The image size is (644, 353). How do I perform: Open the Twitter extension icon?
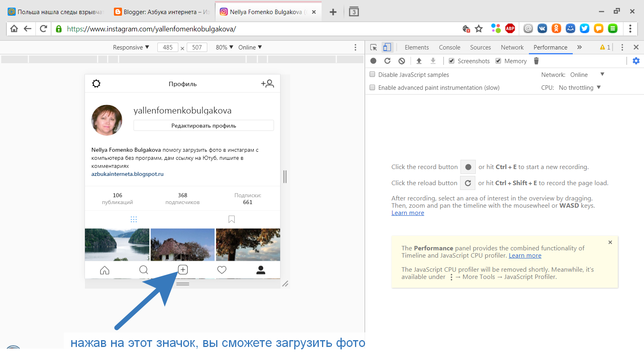[x=584, y=29]
